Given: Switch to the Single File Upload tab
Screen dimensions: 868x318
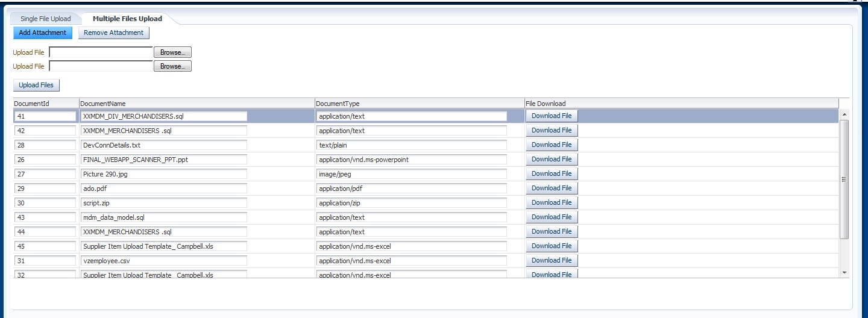Looking at the screenshot, I should pyautogui.click(x=45, y=19).
